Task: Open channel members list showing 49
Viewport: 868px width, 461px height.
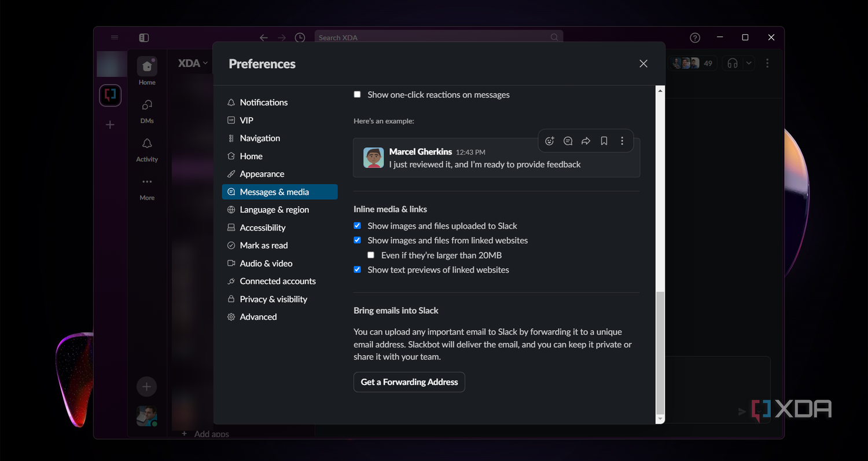Action: [694, 63]
